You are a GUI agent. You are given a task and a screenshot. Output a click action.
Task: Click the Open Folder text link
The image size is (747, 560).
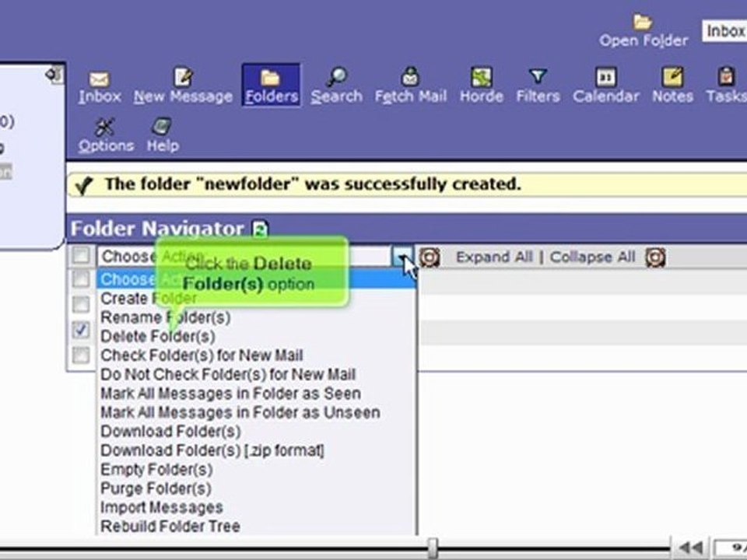pos(644,41)
